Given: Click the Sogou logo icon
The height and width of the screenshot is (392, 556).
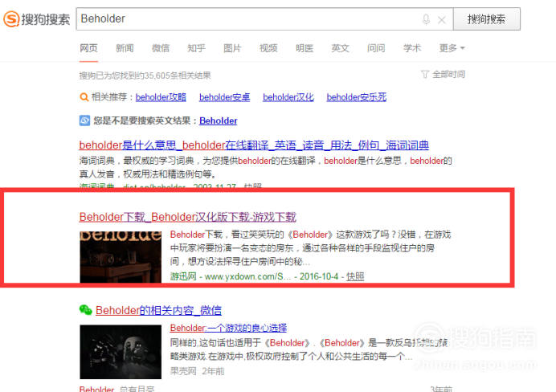Looking at the screenshot, I should 11,18.
